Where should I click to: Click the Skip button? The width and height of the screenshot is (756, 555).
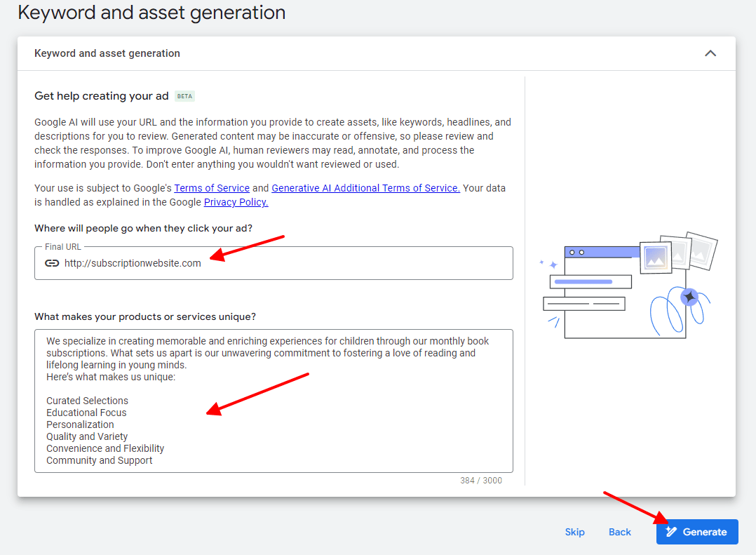point(574,532)
